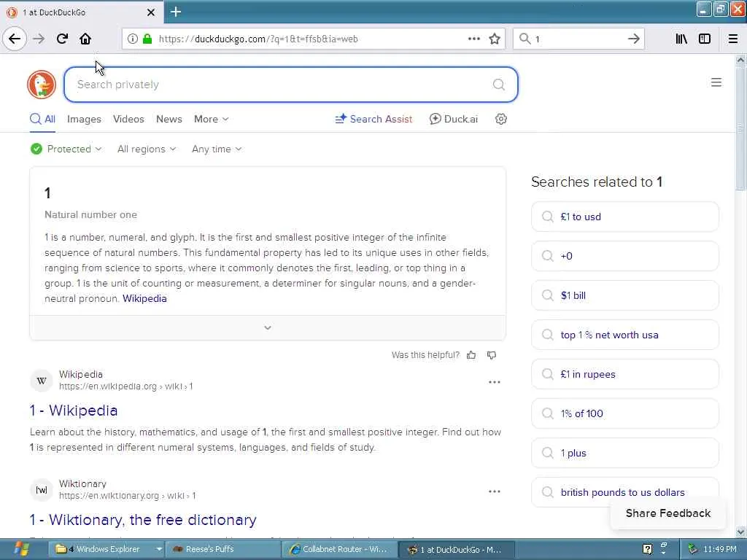747x560 pixels.
Task: Open Duck.ai chat
Action: click(x=454, y=119)
